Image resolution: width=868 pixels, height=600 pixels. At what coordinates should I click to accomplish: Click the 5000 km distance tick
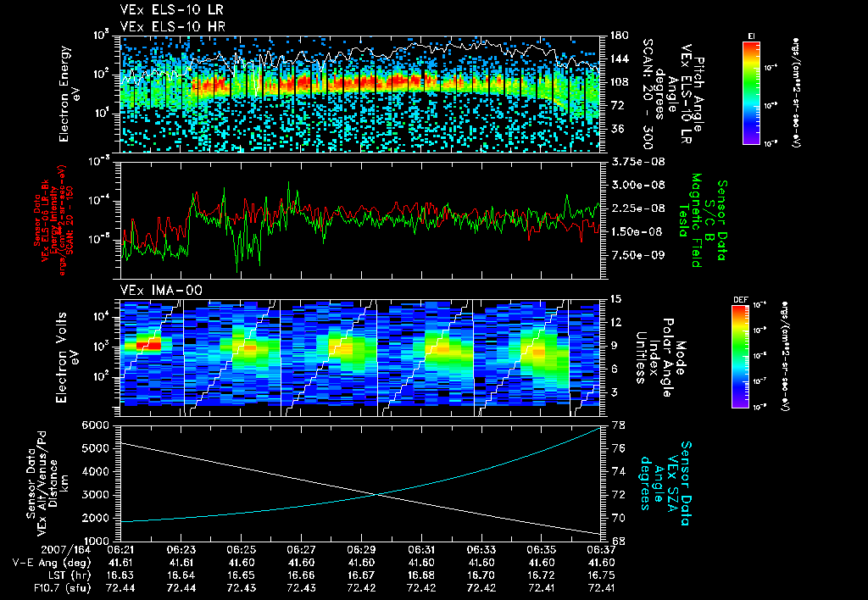[x=95, y=448]
